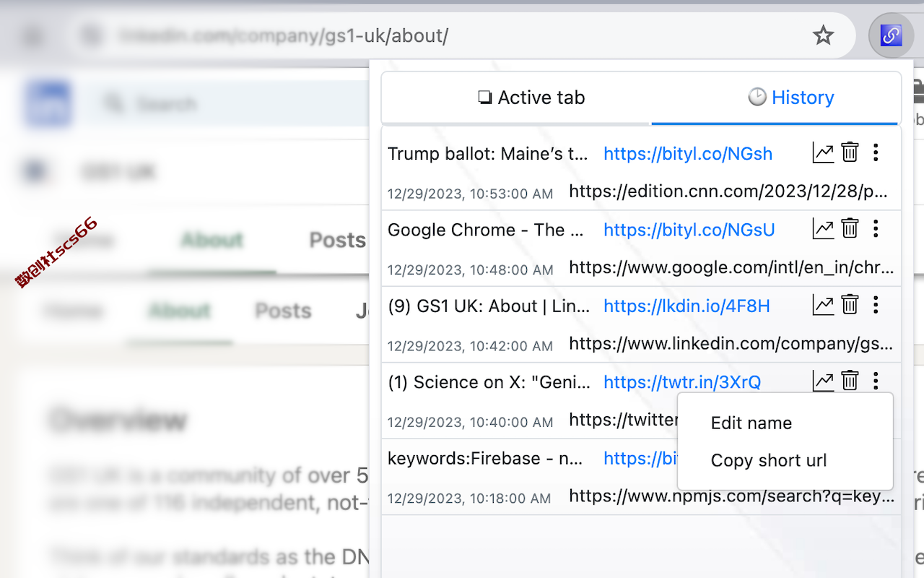View stats for the GS1 UK link
The image size is (924, 578).
pos(823,305)
